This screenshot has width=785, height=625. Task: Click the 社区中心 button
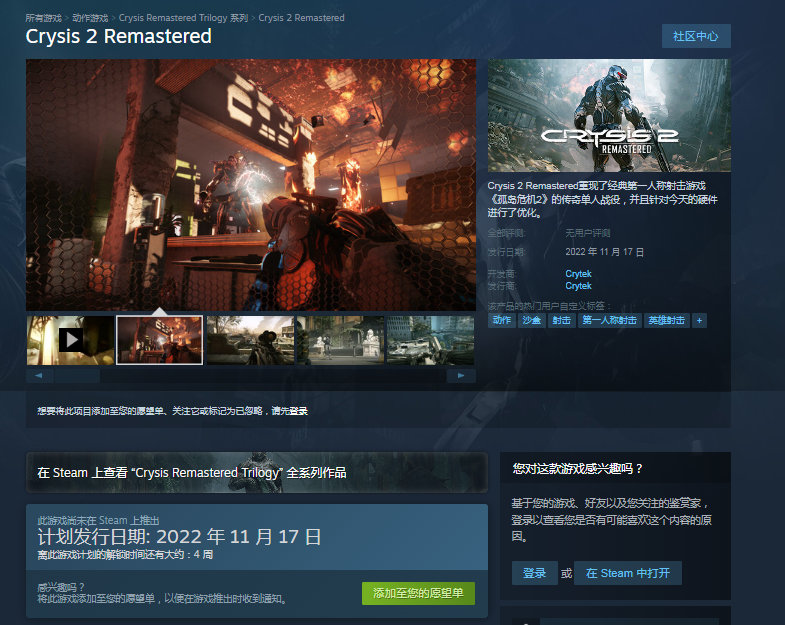(696, 36)
